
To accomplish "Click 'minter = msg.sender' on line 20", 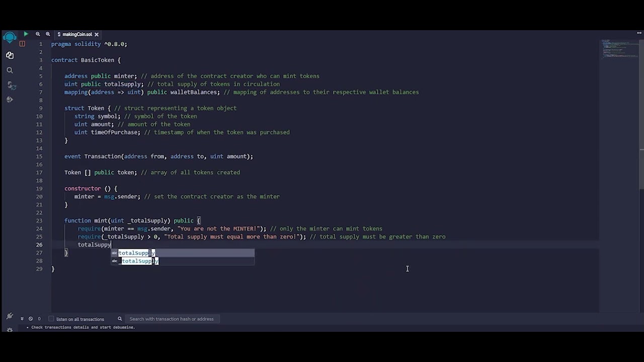I will pyautogui.click(x=106, y=197).
